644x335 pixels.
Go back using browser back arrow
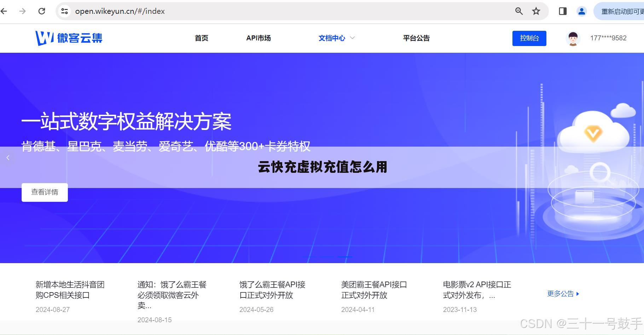4,11
